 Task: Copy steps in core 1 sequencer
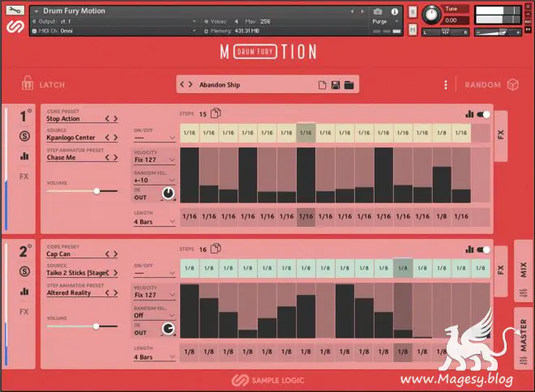coord(216,113)
